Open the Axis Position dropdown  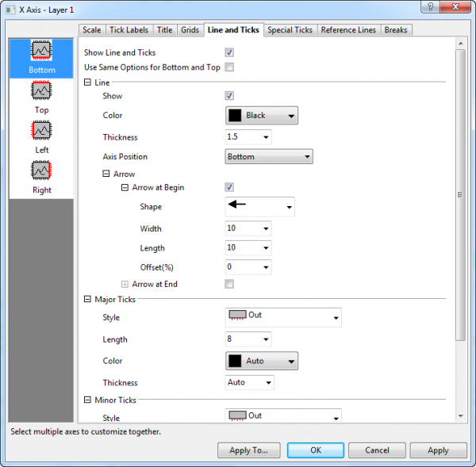tap(269, 157)
